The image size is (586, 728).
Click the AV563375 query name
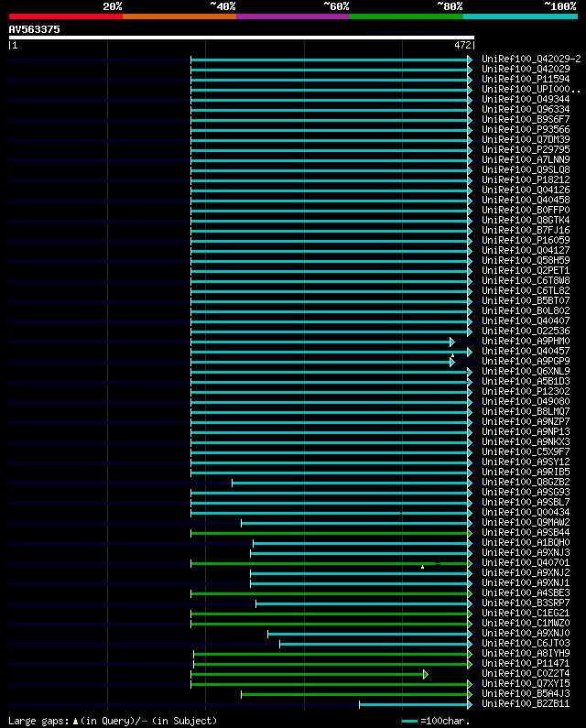coord(35,29)
